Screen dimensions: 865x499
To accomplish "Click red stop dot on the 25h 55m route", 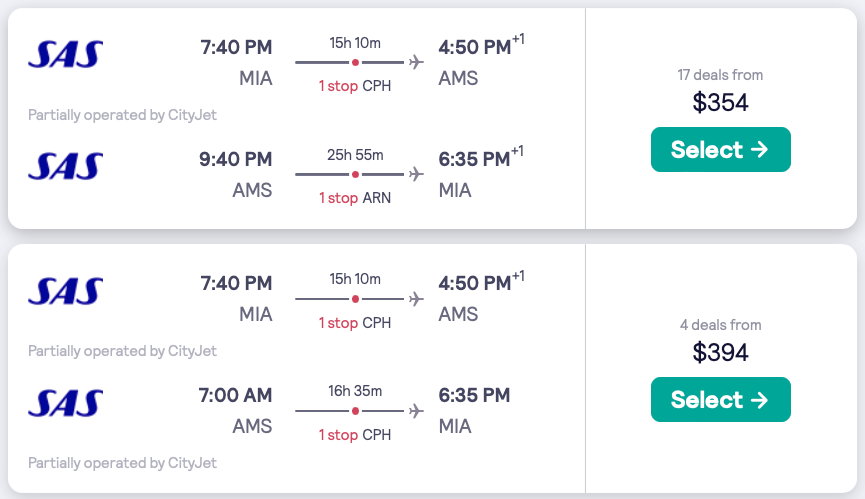I will (x=355, y=174).
